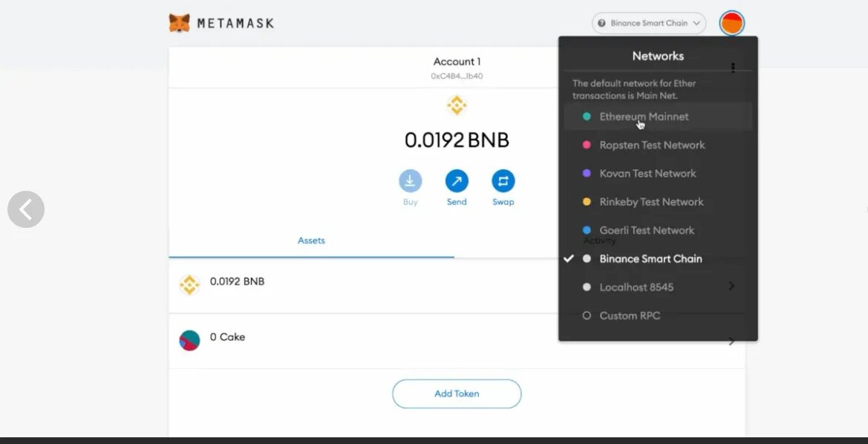Click the BNB token icon in assets list
This screenshot has height=444, width=868.
tap(189, 285)
